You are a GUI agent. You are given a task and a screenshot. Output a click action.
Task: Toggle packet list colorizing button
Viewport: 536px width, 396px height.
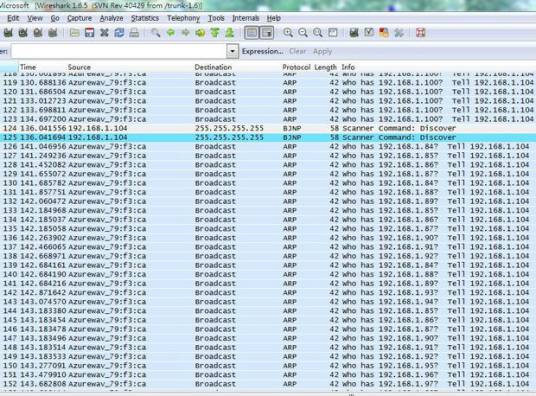pyautogui.click(x=252, y=33)
